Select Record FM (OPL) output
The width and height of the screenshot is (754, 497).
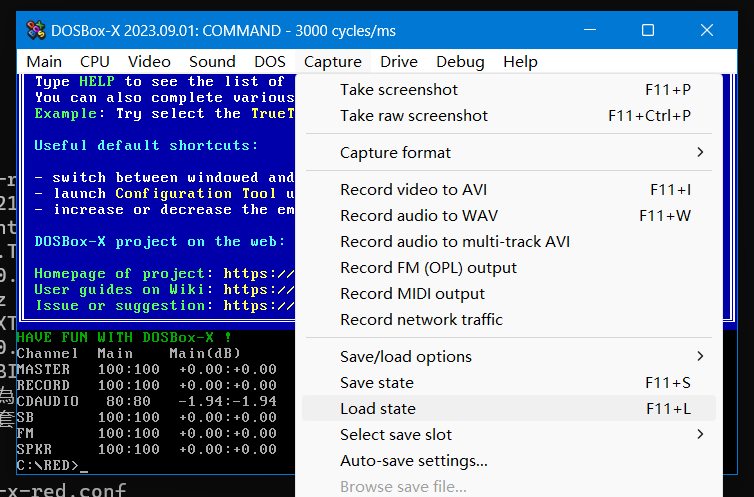point(509,268)
